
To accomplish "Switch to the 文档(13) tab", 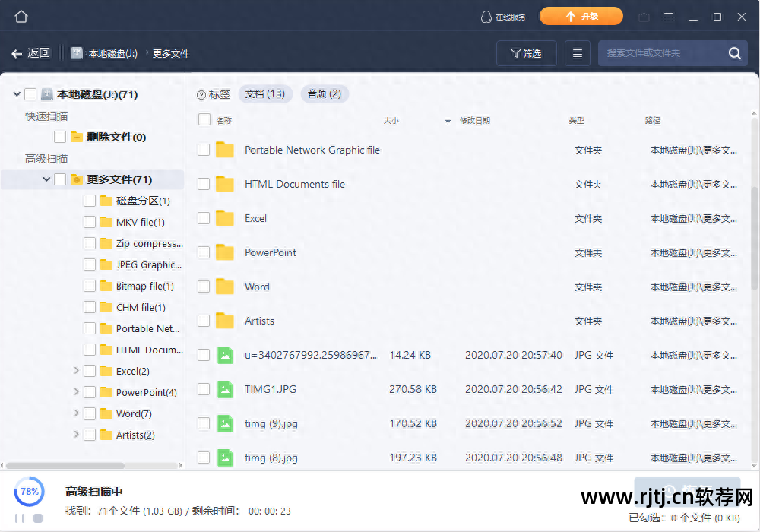I will (265, 94).
